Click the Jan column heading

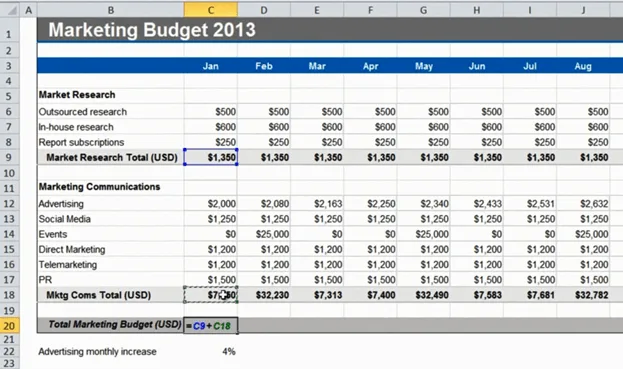tap(211, 66)
